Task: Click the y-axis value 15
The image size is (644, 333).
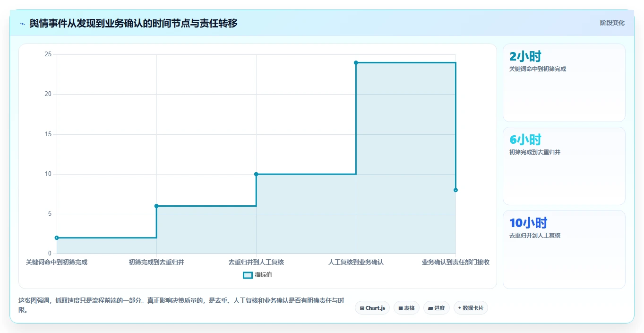Action: coord(48,134)
